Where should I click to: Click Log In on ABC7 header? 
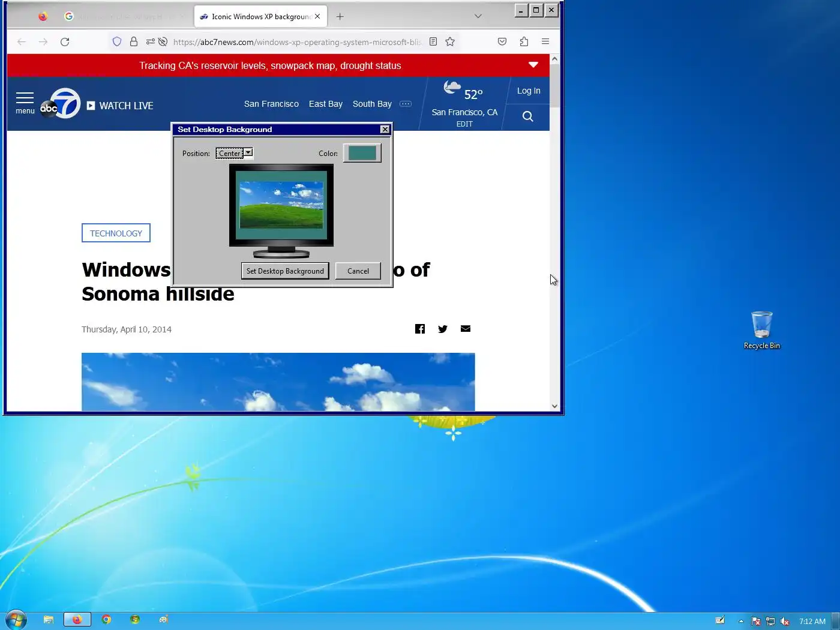529,91
